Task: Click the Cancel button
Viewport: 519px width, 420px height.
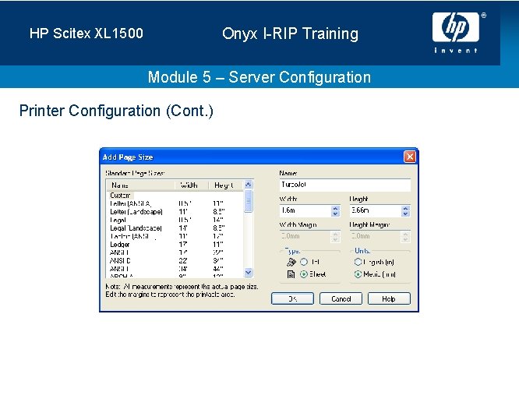Action: click(341, 298)
